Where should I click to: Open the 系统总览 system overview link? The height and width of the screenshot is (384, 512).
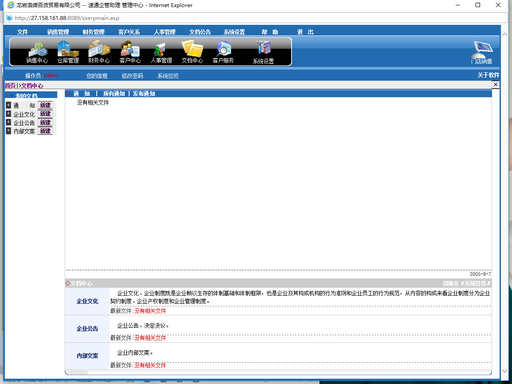coord(168,76)
